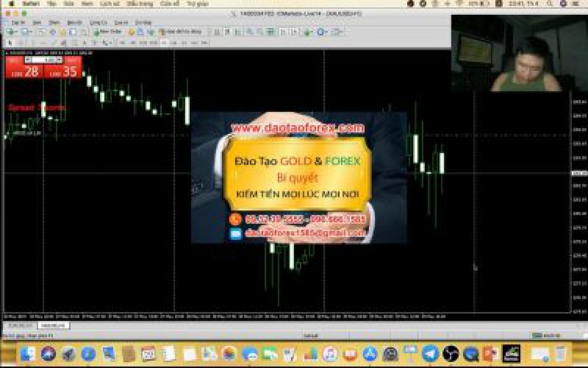
Task: Open the Templates dropdown icon
Action: [337, 31]
